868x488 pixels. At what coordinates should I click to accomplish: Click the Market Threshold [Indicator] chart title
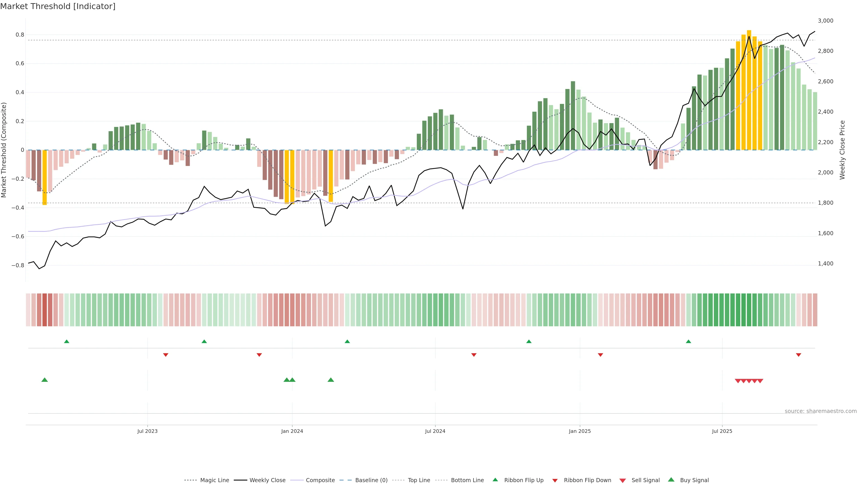pos(58,6)
